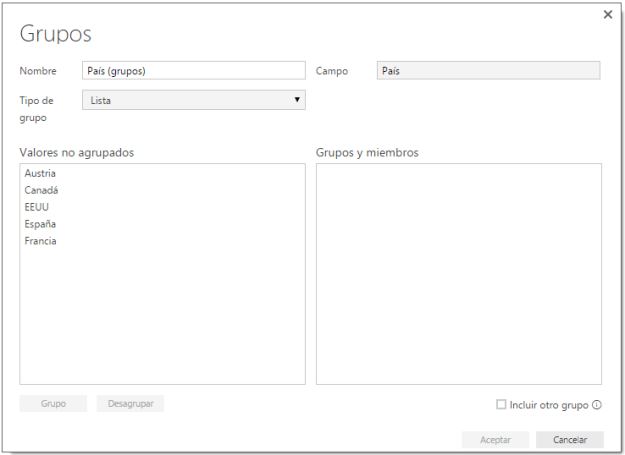Pick España from the ungrouped values
The width and height of the screenshot is (625, 455).
tap(40, 224)
